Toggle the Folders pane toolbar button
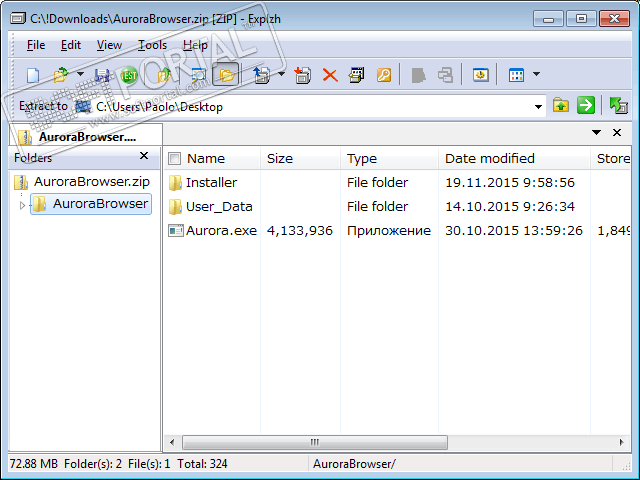 [x=226, y=74]
